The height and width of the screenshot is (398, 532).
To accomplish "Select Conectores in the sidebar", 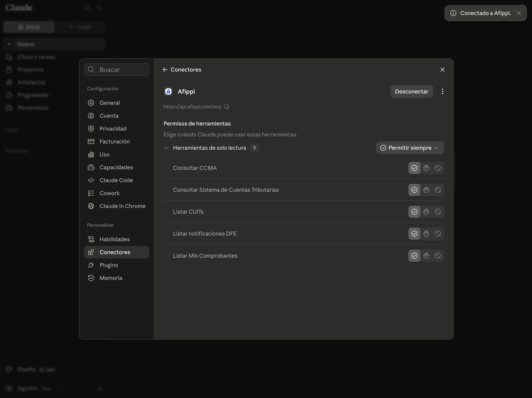I will click(116, 252).
